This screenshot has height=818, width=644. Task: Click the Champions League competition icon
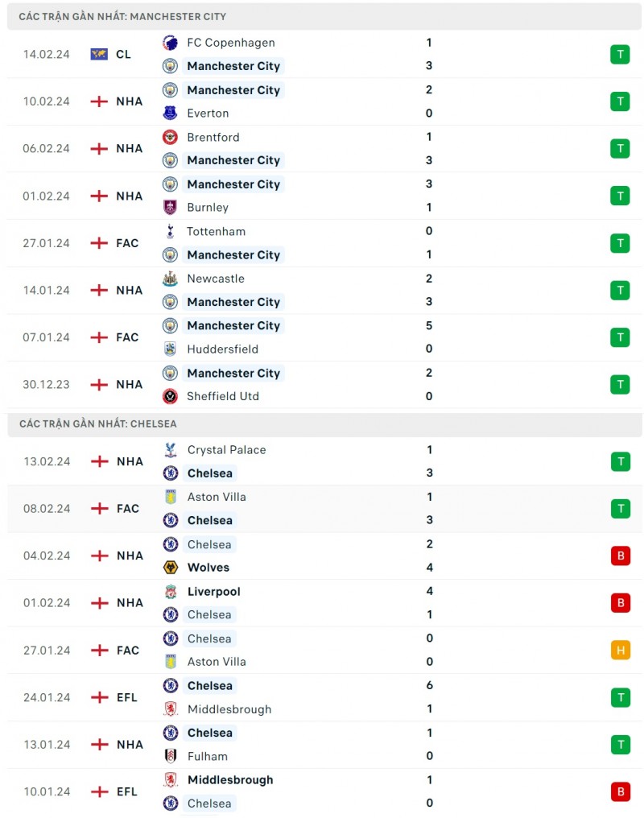99,54
